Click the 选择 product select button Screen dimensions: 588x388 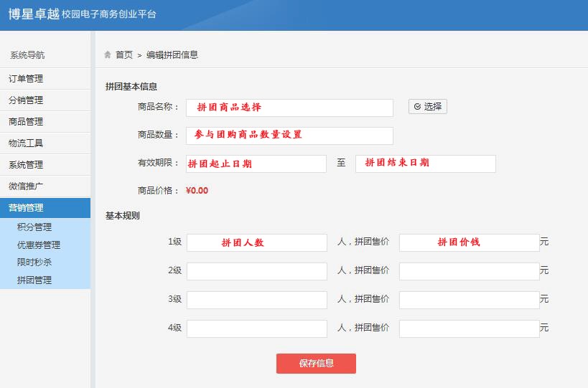tap(427, 107)
